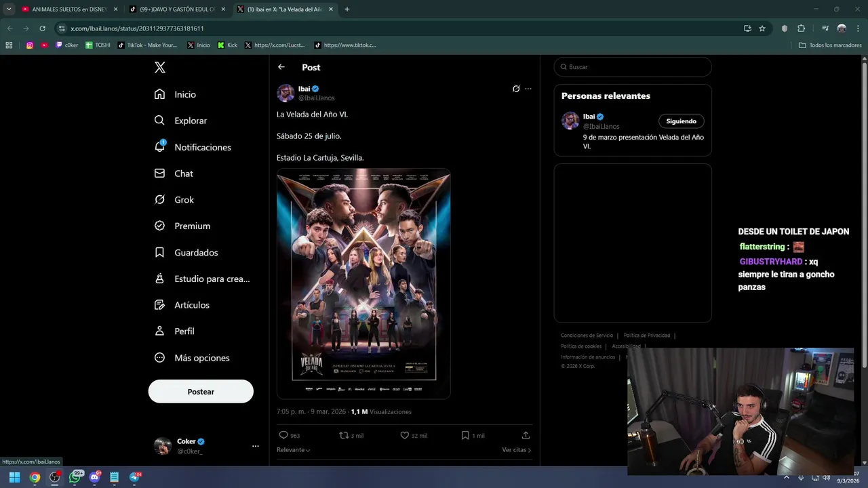Click the Estudio para creadores icon

pyautogui.click(x=159, y=279)
